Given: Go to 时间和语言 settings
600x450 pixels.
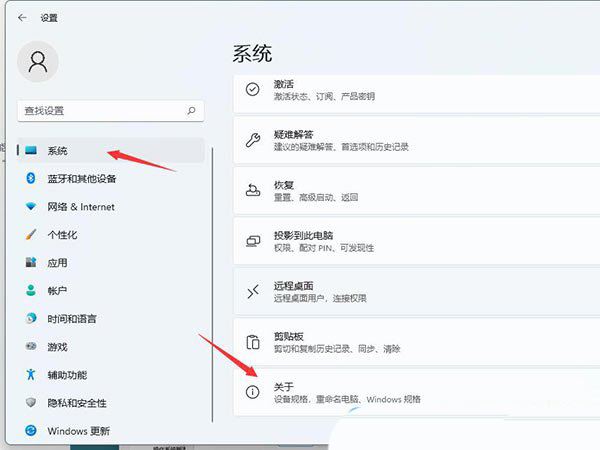Looking at the screenshot, I should (72, 318).
